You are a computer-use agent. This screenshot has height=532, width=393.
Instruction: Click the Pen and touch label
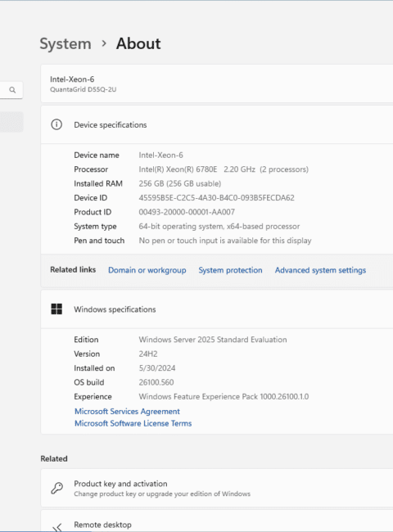(x=99, y=241)
